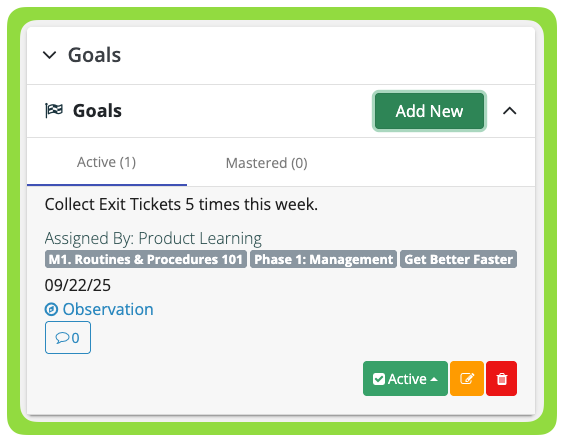
Task: Open the Active status dropdown
Action: pyautogui.click(x=405, y=379)
